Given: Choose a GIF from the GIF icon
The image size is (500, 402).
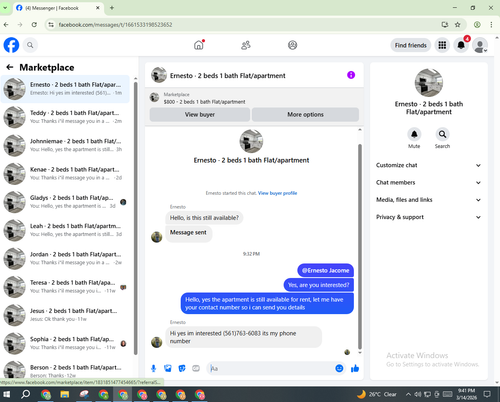Looking at the screenshot, I should coord(196,368).
